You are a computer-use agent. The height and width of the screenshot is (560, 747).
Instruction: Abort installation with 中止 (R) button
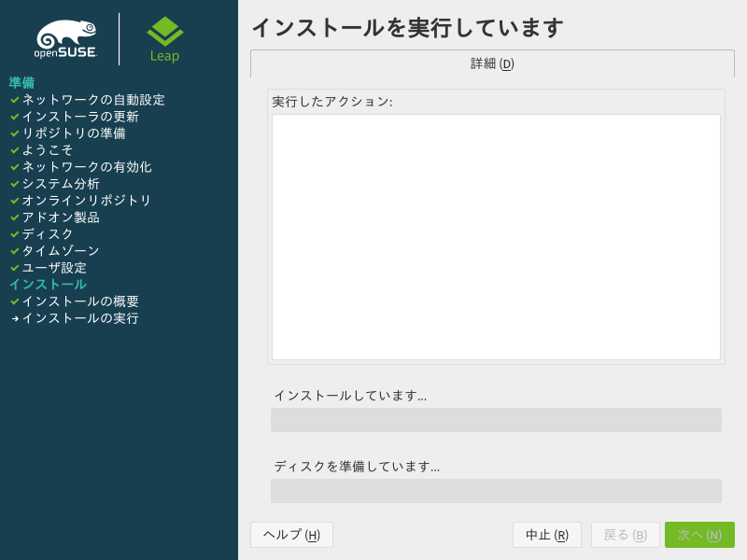[547, 535]
